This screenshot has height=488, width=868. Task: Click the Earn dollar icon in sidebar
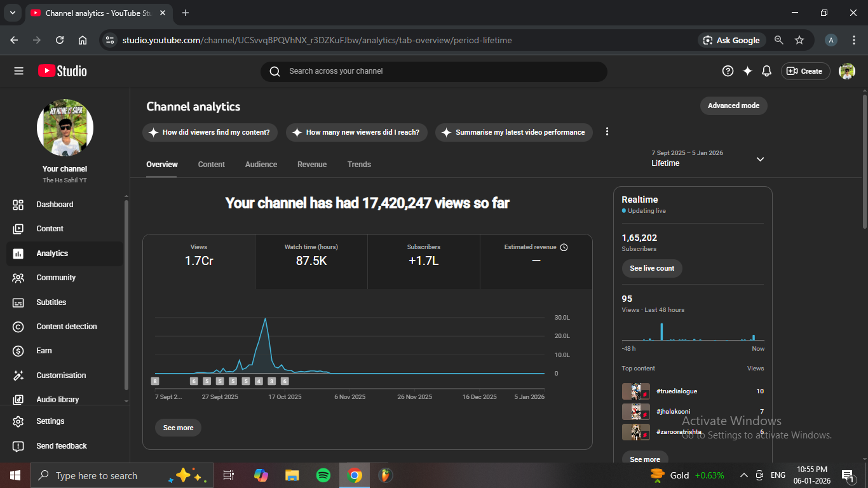pos(18,351)
